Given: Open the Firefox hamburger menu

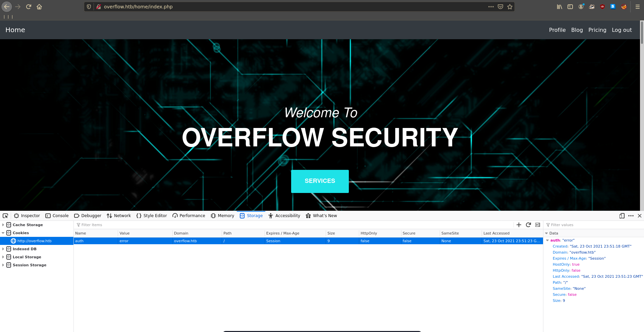Looking at the screenshot, I should click(637, 7).
